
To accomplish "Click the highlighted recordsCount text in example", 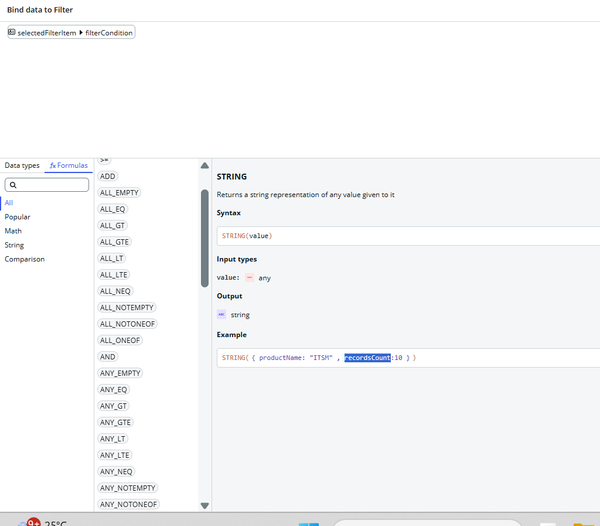I will tap(367, 358).
